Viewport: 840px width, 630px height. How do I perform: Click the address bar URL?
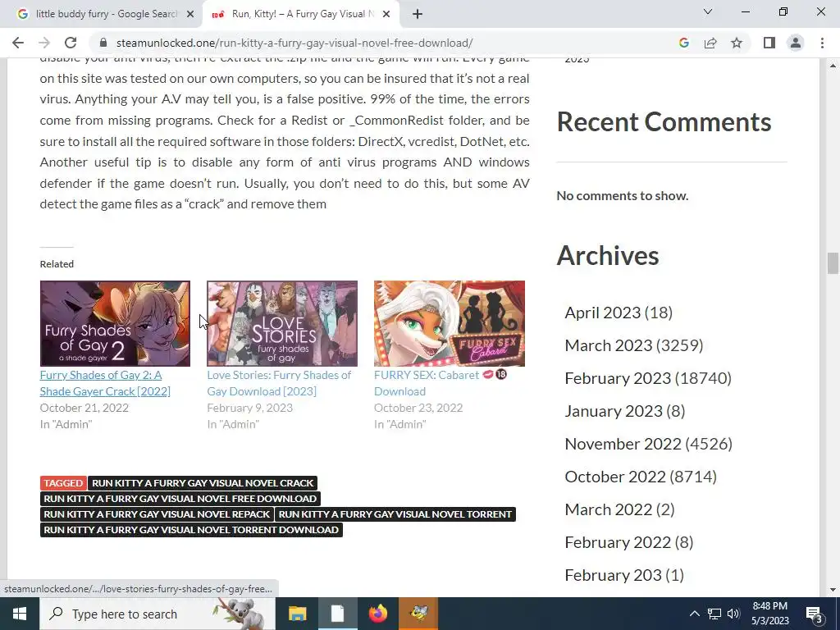click(x=294, y=43)
